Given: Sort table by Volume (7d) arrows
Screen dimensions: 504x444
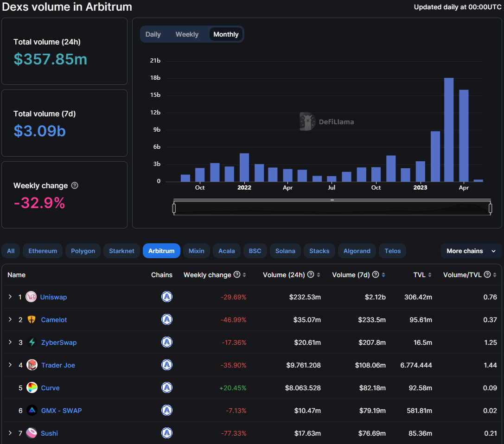Looking at the screenshot, I should click(383, 275).
